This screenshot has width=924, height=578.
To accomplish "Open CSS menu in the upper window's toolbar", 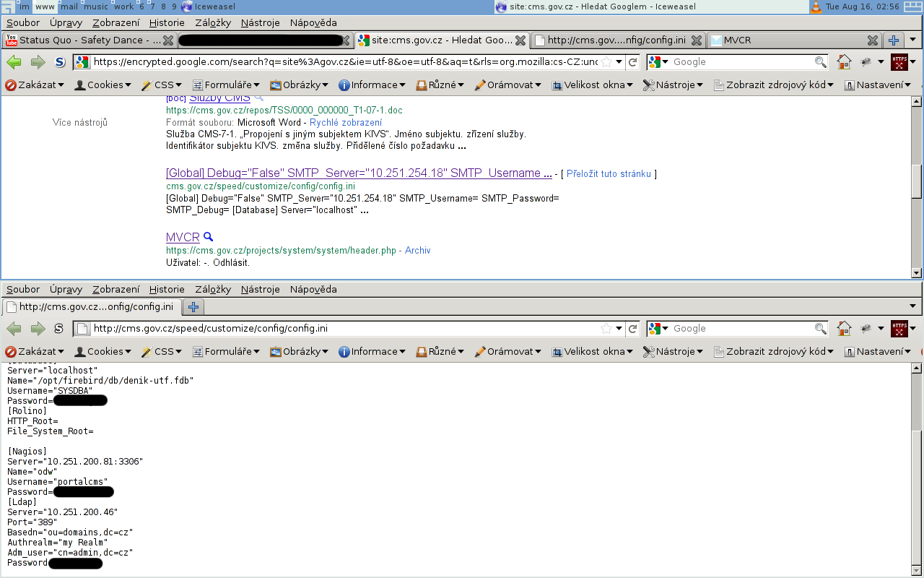I will [161, 85].
